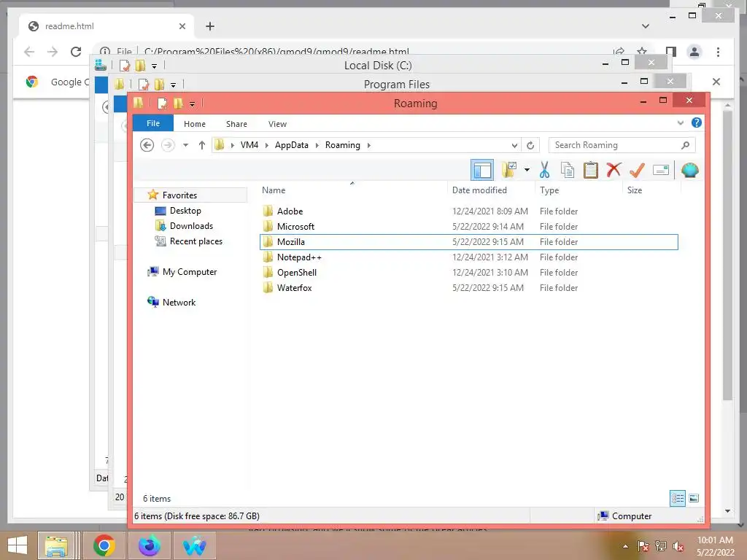This screenshot has height=560, width=747.
Task: Click AppData in the address breadcrumb
Action: coord(292,145)
